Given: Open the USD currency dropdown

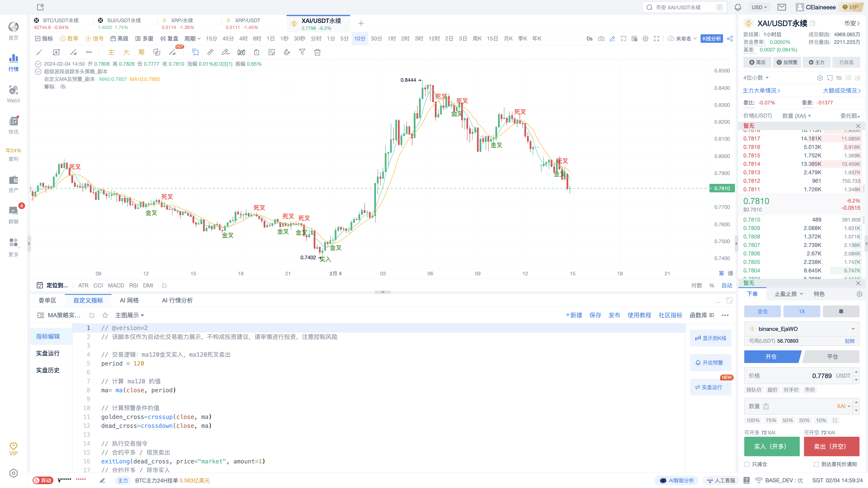Looking at the screenshot, I should (759, 7).
